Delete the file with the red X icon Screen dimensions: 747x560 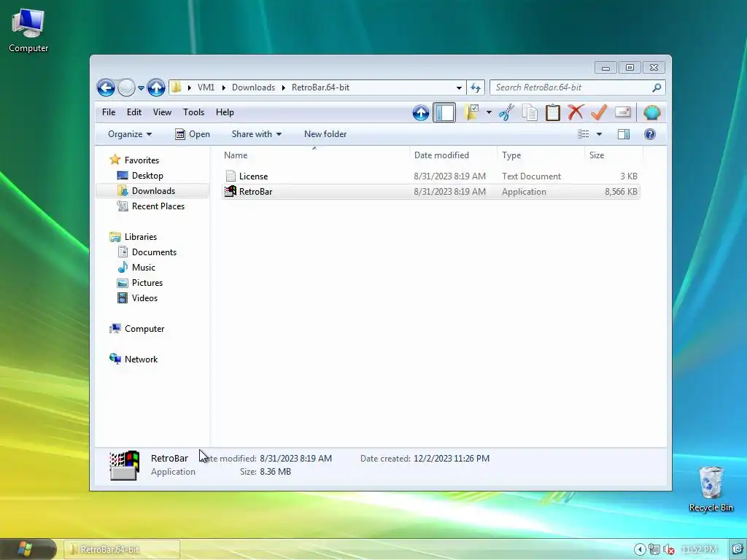point(576,112)
